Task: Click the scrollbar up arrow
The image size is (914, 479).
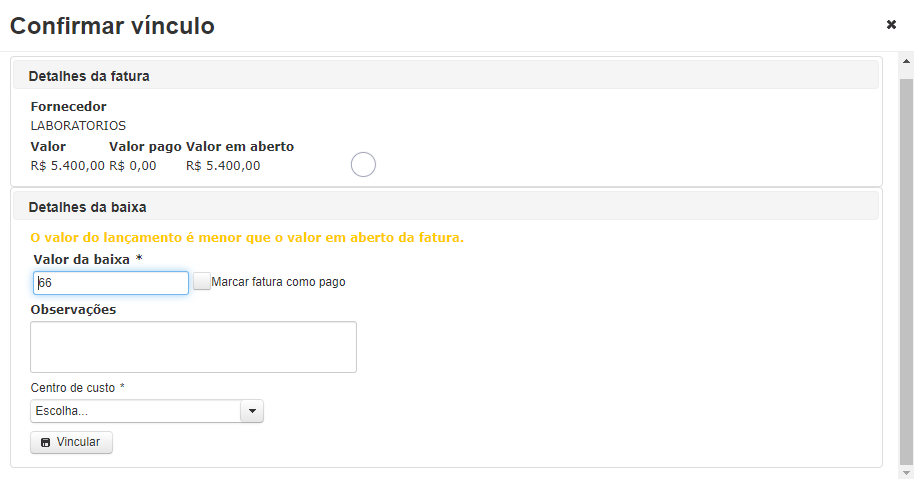Action: point(906,61)
